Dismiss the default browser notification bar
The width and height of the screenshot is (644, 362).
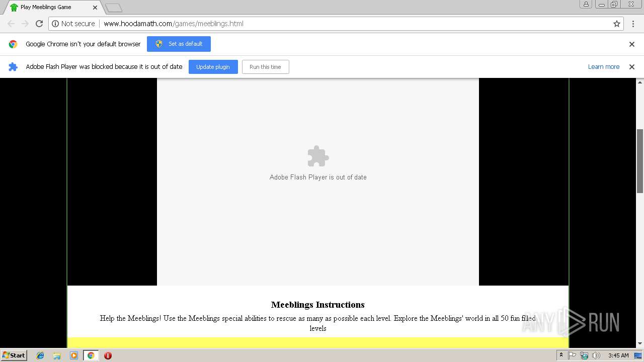(x=632, y=44)
